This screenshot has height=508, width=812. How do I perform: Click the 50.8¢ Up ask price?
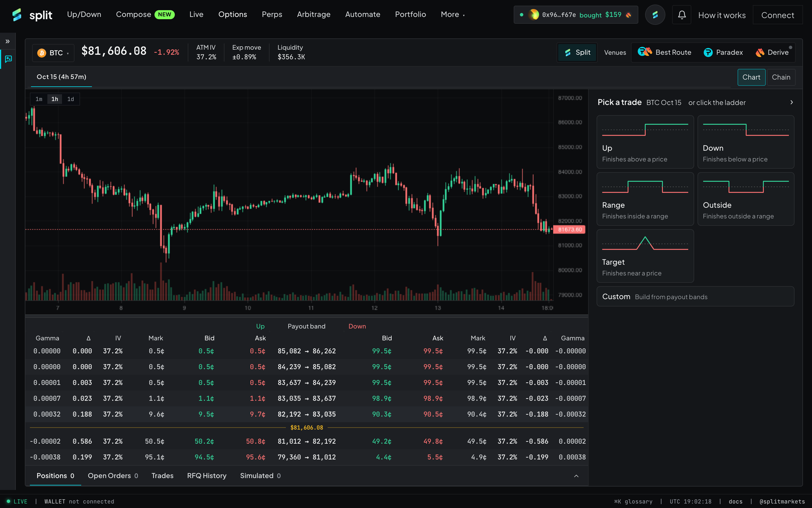(x=255, y=441)
